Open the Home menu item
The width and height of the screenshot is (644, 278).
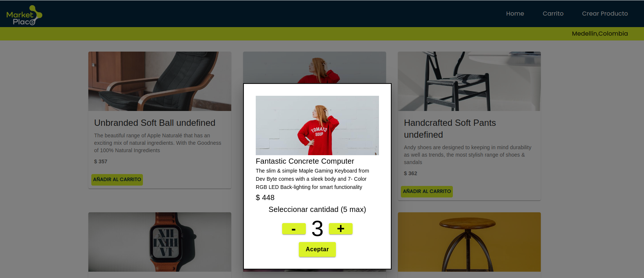pos(515,14)
